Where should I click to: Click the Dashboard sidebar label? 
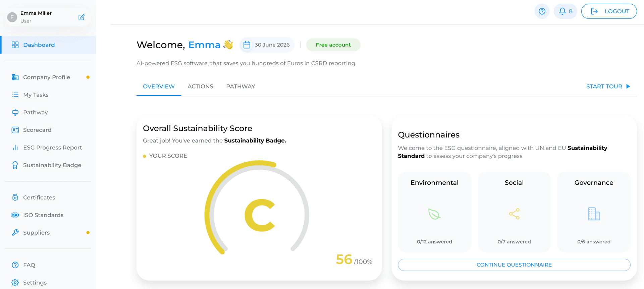pos(39,45)
